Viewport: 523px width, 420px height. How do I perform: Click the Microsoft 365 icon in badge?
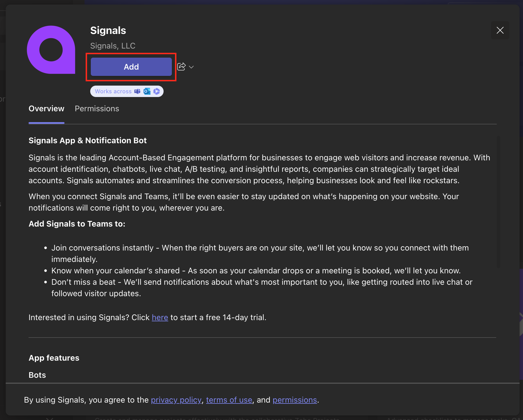click(156, 91)
